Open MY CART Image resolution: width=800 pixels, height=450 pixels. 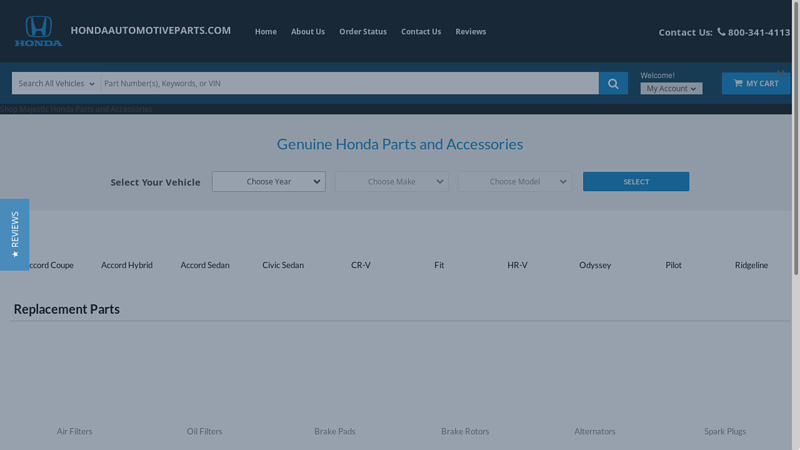point(756,83)
